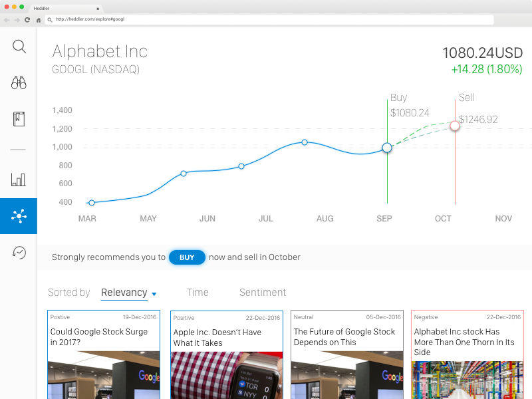Close the Heddler browser tab
532x399 pixels.
98,9
